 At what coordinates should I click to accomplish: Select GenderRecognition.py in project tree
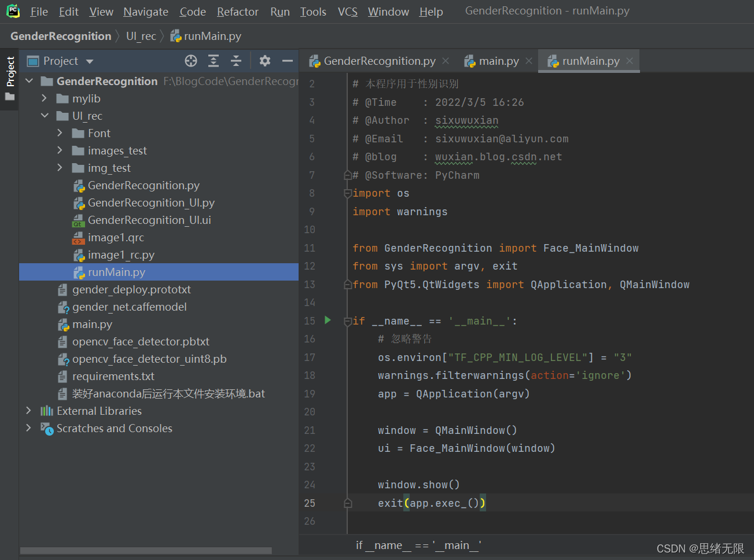click(144, 185)
